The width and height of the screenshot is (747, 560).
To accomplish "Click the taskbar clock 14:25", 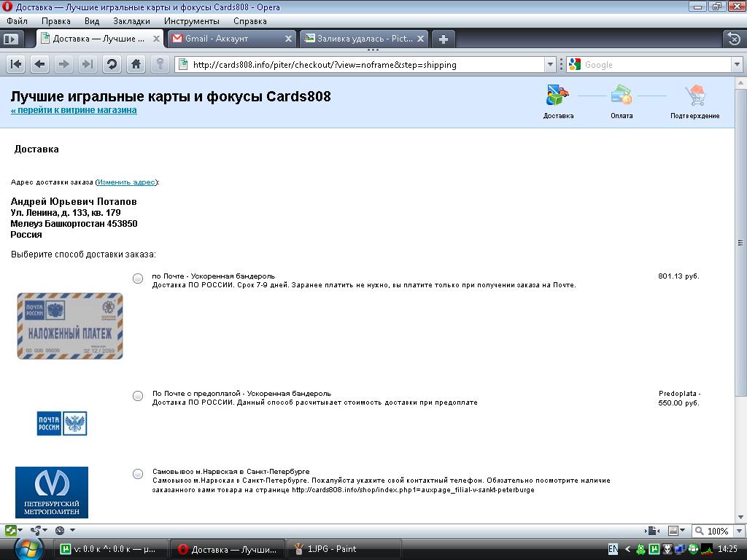I will click(727, 549).
